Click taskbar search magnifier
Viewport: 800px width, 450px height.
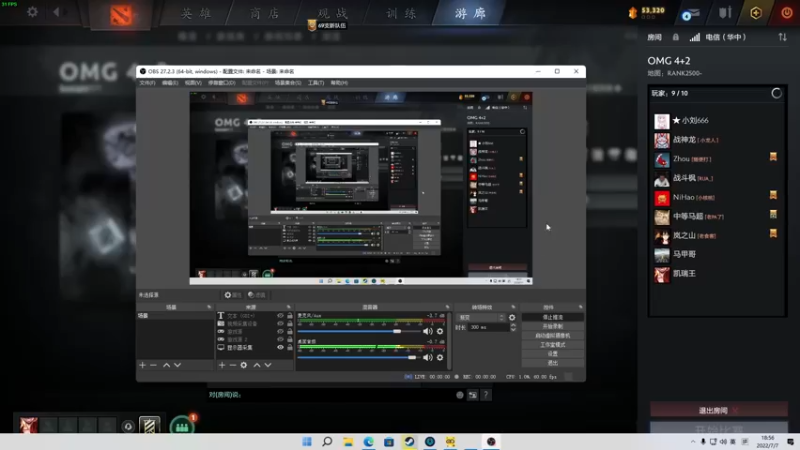click(x=327, y=442)
